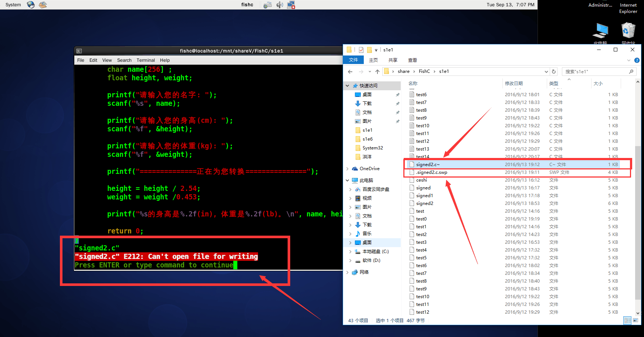The width and height of the screenshot is (644, 337).
Task: Open the 文件 ribbon tab in Explorer
Action: coord(353,60)
